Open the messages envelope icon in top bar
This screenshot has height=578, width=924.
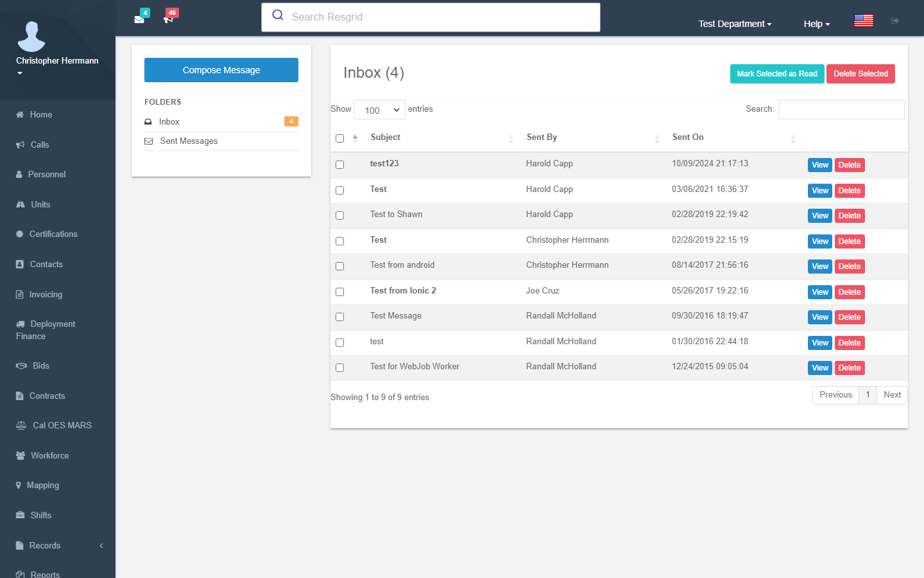(139, 19)
